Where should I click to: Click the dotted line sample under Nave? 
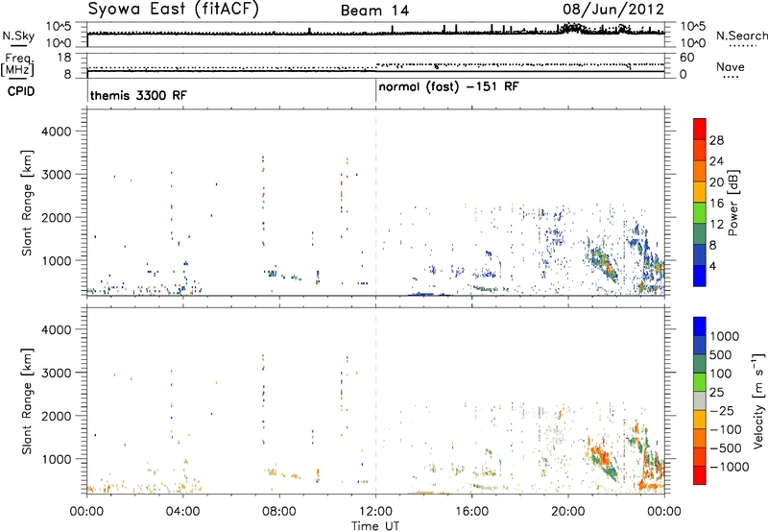(731, 78)
